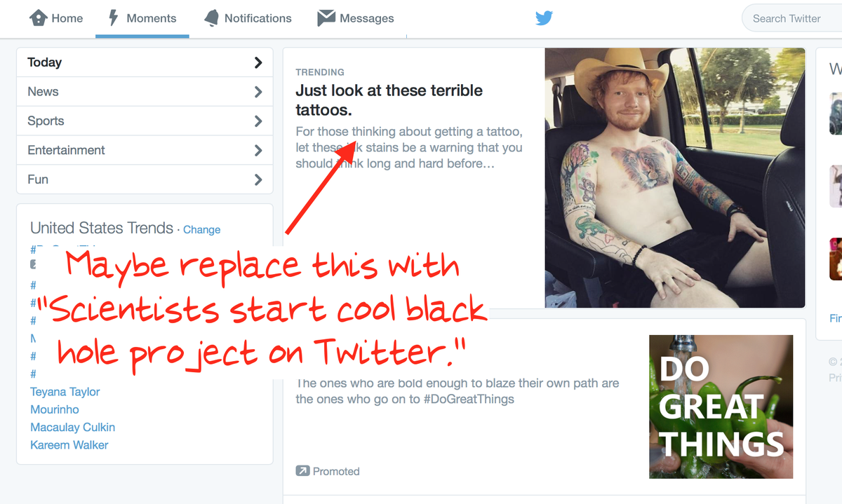
Task: Select the News category
Action: 145,92
